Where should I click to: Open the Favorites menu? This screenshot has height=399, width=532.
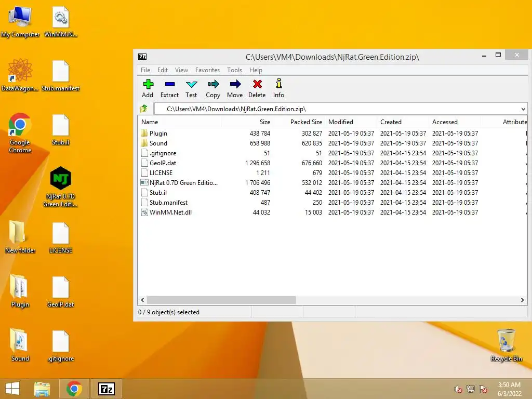click(208, 70)
